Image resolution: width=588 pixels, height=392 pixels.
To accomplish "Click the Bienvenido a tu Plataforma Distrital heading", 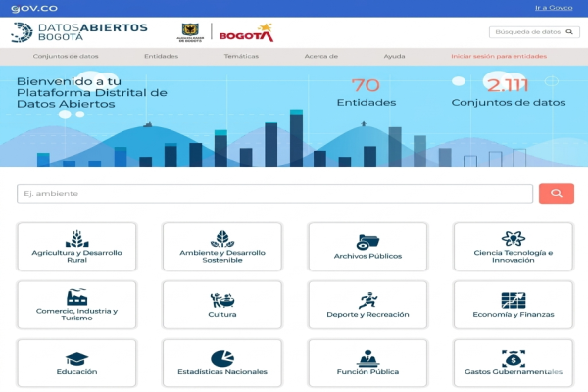I will pyautogui.click(x=92, y=93).
